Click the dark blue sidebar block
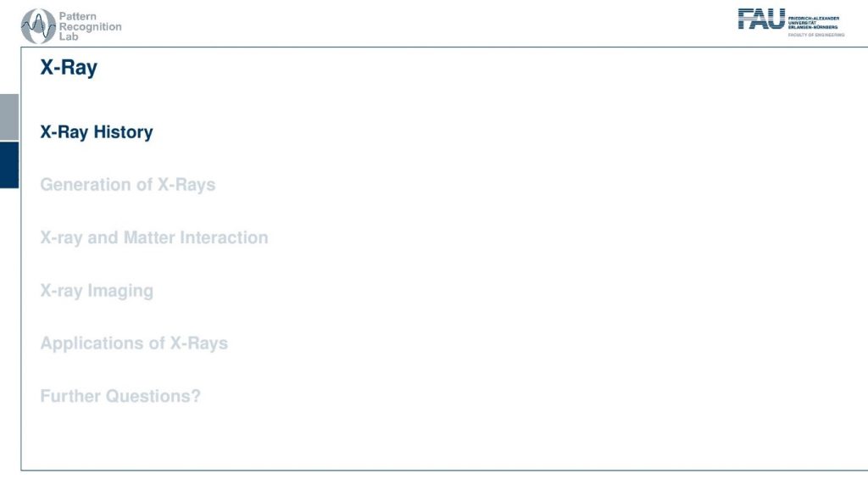The height and width of the screenshot is (490, 868). 9,165
